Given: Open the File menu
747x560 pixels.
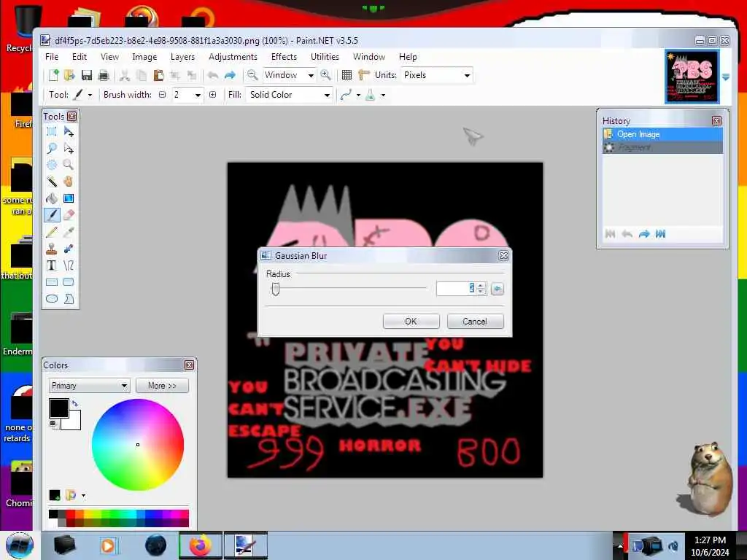Looking at the screenshot, I should click(x=52, y=57).
